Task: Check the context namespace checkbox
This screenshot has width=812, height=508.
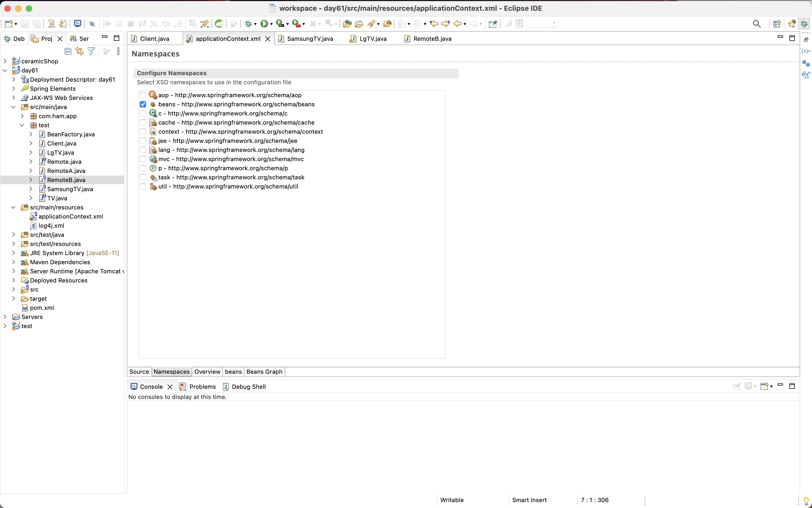Action: (x=143, y=132)
